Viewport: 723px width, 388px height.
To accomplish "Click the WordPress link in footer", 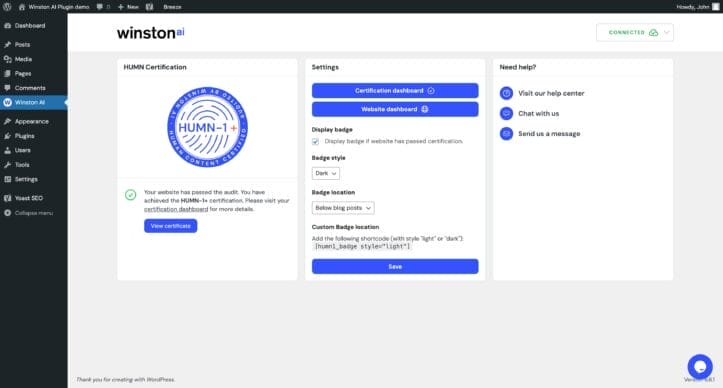I will pos(160,380).
